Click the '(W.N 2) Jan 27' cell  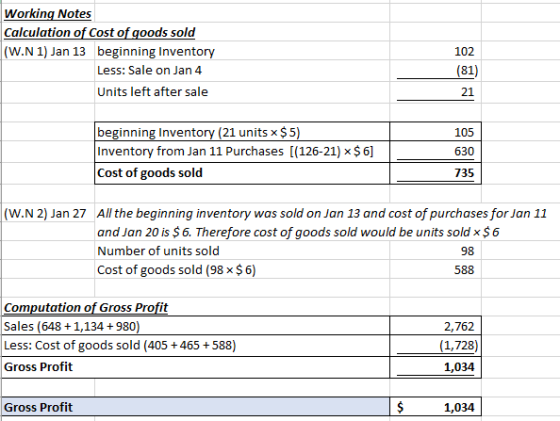pos(45,214)
